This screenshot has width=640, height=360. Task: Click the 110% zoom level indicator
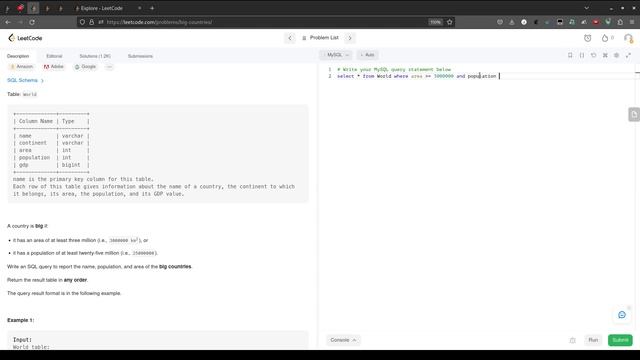point(435,22)
